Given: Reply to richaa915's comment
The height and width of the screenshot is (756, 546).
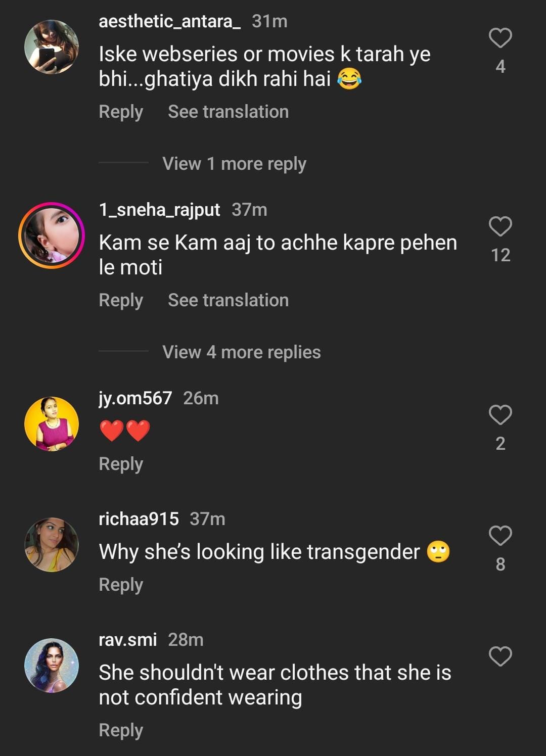Looking at the screenshot, I should pyautogui.click(x=121, y=585).
